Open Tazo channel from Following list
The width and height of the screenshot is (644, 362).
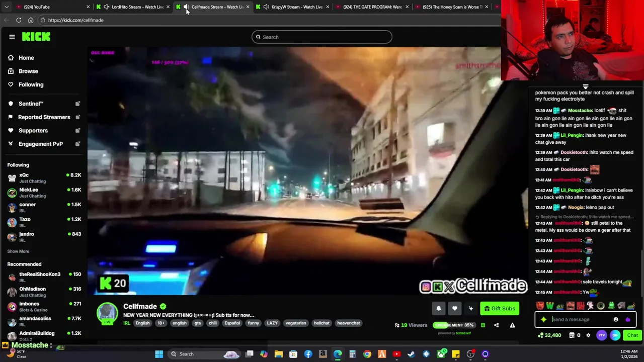click(x=44, y=222)
